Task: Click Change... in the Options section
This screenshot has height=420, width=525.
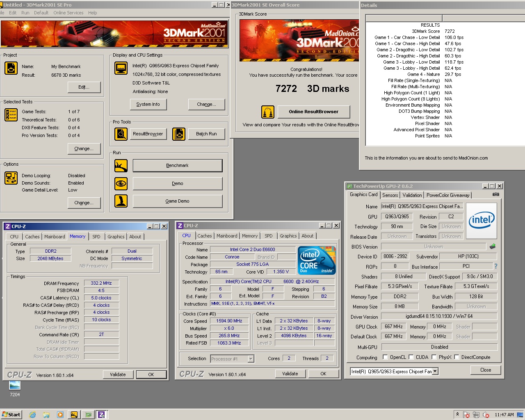Action: tap(84, 203)
